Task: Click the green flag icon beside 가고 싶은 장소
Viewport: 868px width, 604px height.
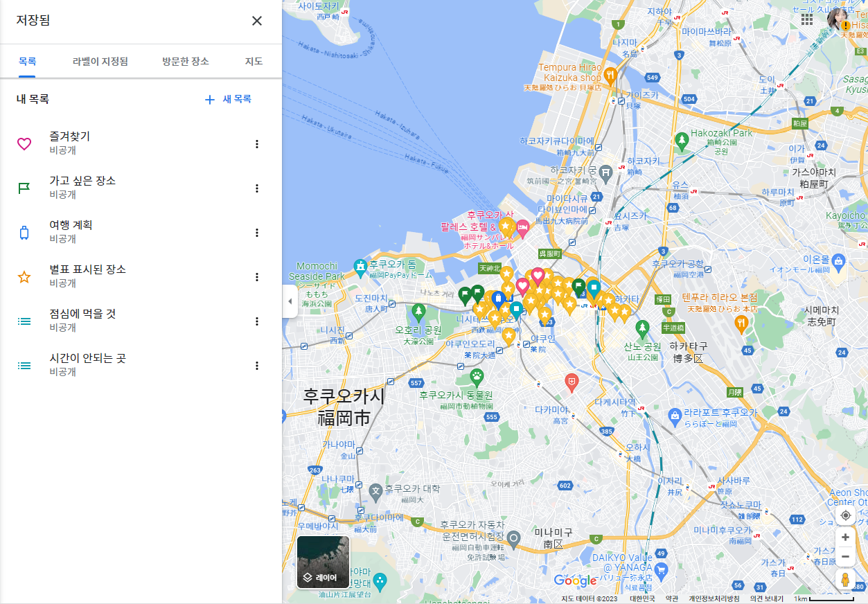Action: (x=24, y=188)
